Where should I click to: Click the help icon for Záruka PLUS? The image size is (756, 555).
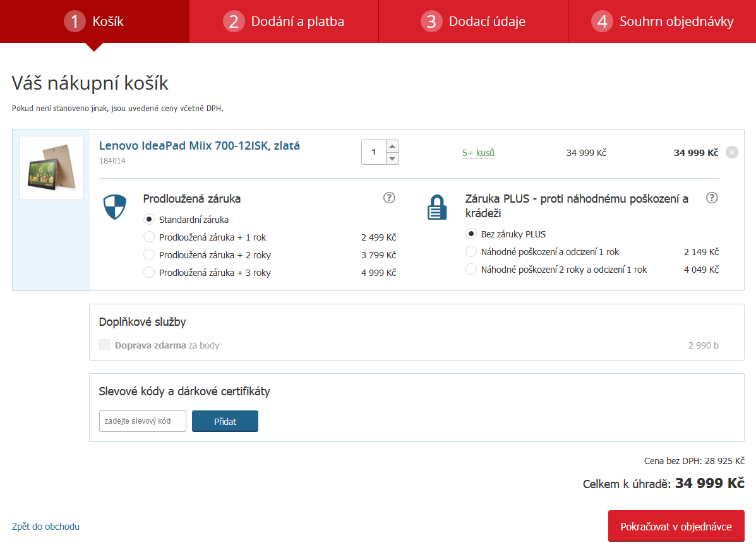tap(712, 198)
